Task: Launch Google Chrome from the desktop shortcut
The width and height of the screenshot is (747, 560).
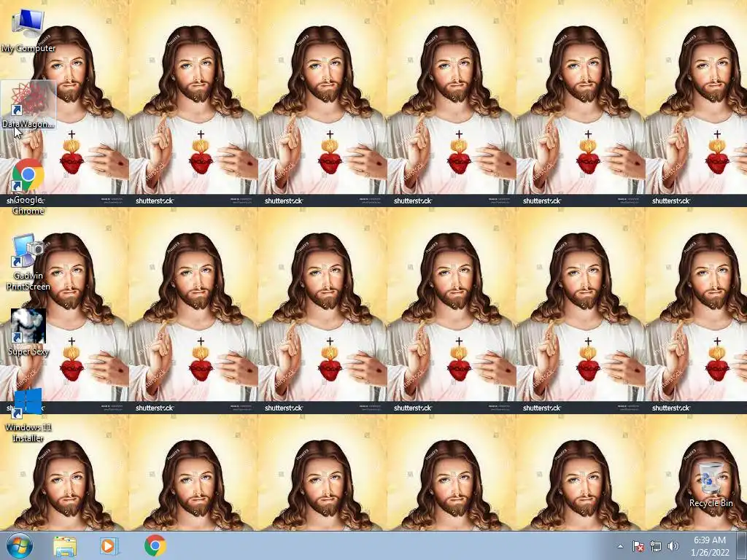Action: 28,187
